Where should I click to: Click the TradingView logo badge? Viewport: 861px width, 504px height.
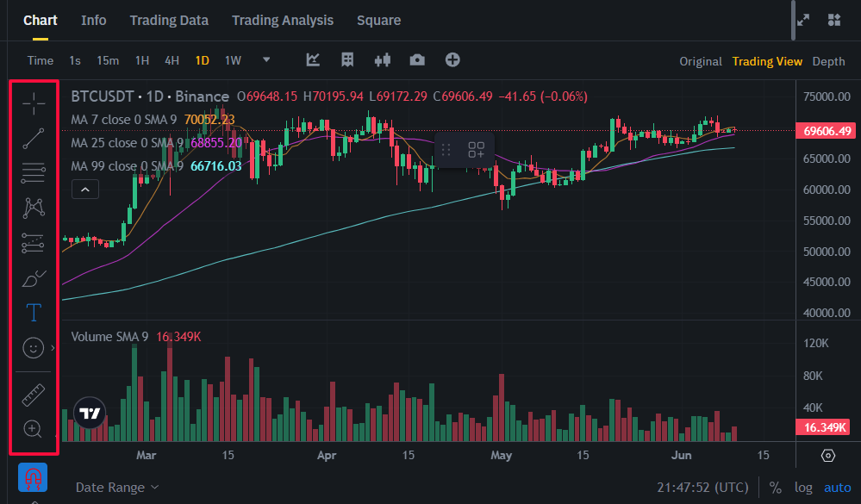click(90, 413)
